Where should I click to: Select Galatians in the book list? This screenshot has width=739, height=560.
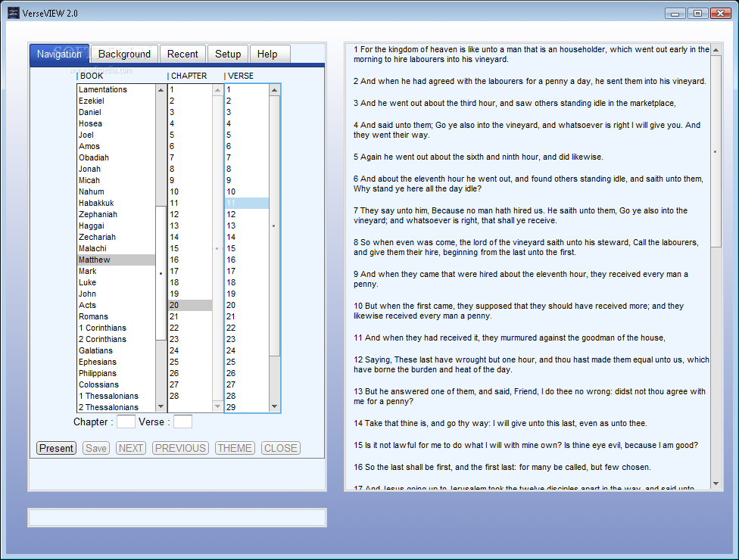(x=116, y=350)
